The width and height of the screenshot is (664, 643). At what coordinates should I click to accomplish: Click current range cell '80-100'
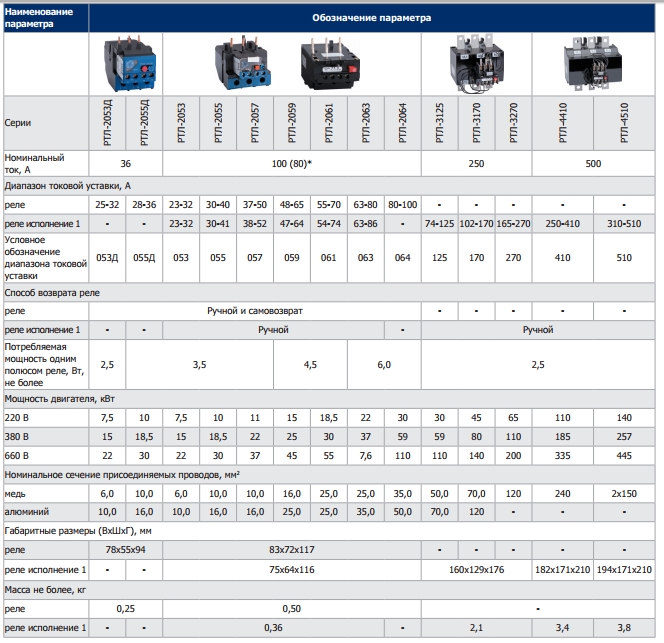point(403,205)
